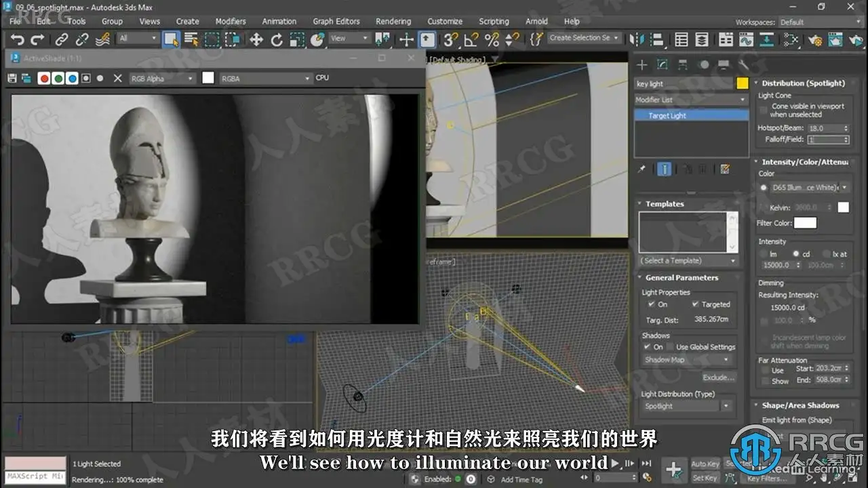Switch to the Create command panel tab
The image size is (868, 488).
click(642, 65)
